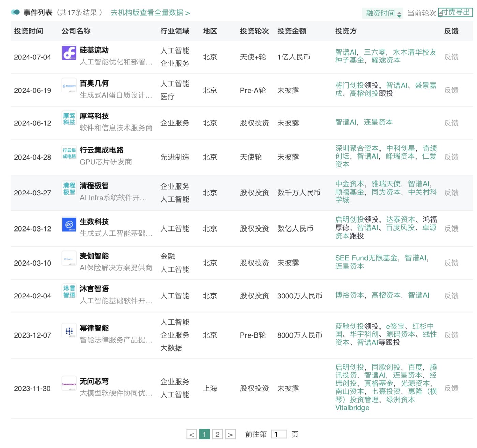Image resolution: width=477 pixels, height=448 pixels.
Task: Click the 清程极智 logo icon
Action: tap(69, 189)
